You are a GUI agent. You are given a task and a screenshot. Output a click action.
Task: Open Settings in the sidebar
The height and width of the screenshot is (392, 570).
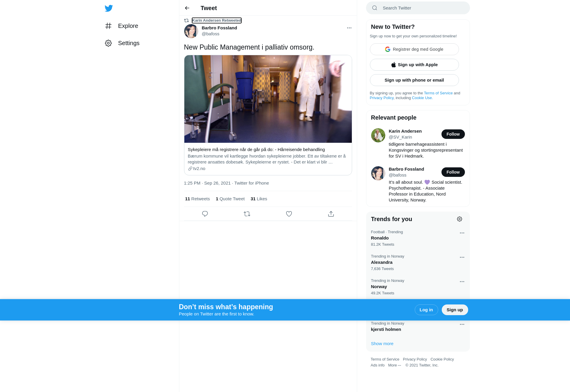[x=122, y=43]
